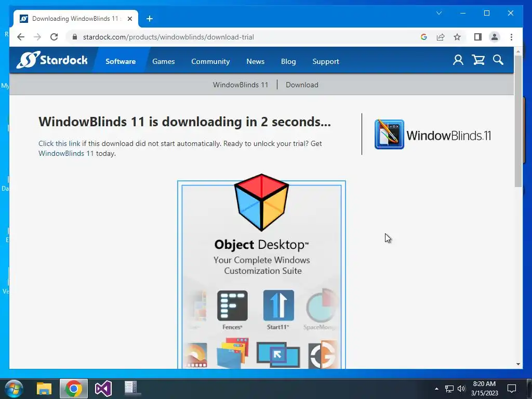Screen dimensions: 532x399
Task: Go back with the browser back arrow
Action: coord(21,37)
